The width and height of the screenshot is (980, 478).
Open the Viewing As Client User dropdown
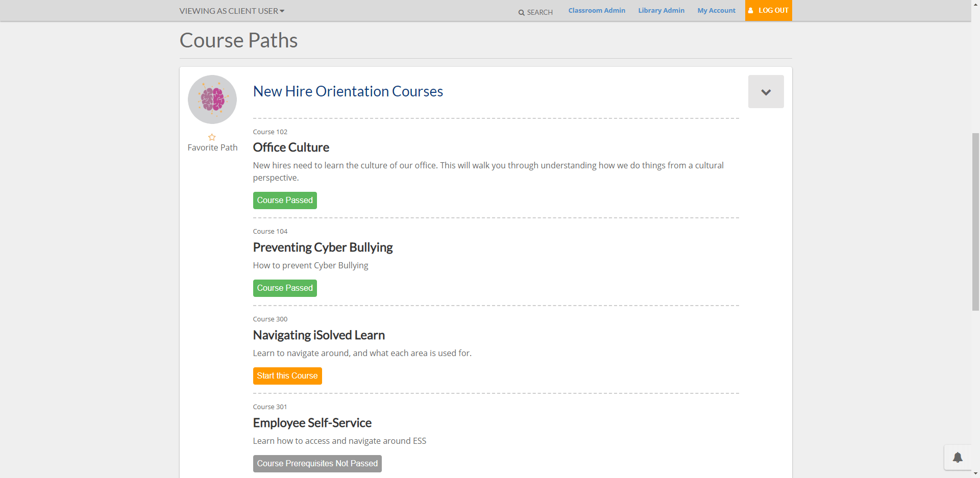tap(232, 11)
